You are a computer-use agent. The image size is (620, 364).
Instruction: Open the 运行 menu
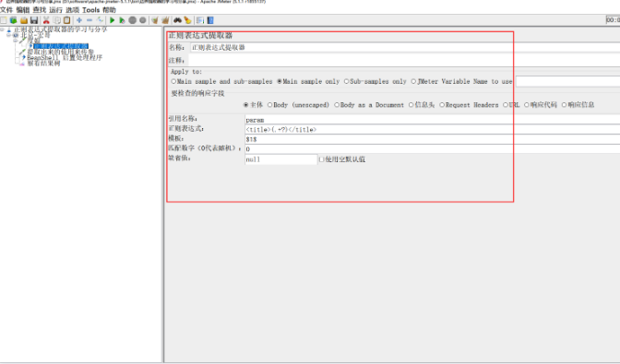coord(56,10)
